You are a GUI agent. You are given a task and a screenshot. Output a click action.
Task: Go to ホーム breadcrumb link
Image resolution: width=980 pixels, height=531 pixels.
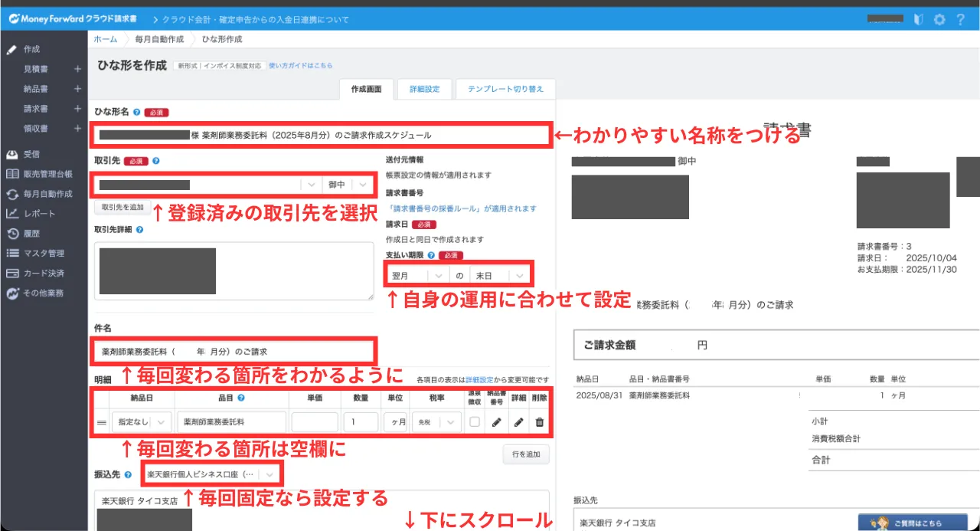(106, 38)
